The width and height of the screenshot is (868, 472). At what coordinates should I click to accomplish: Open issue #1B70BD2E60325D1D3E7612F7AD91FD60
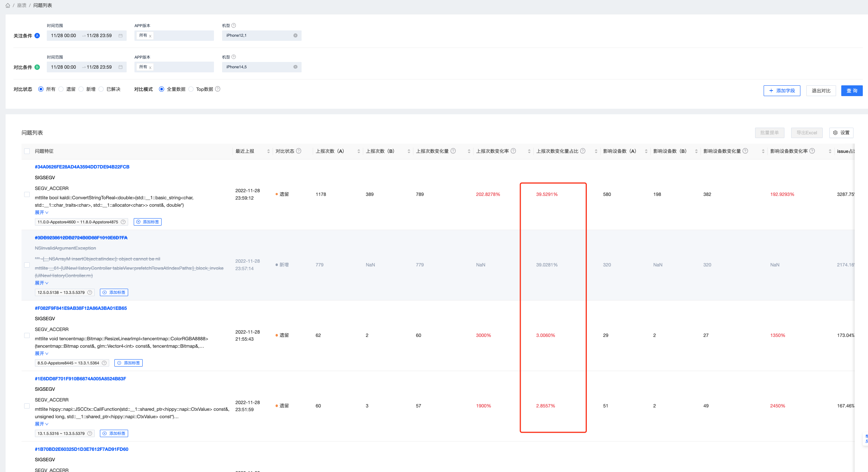click(81, 449)
